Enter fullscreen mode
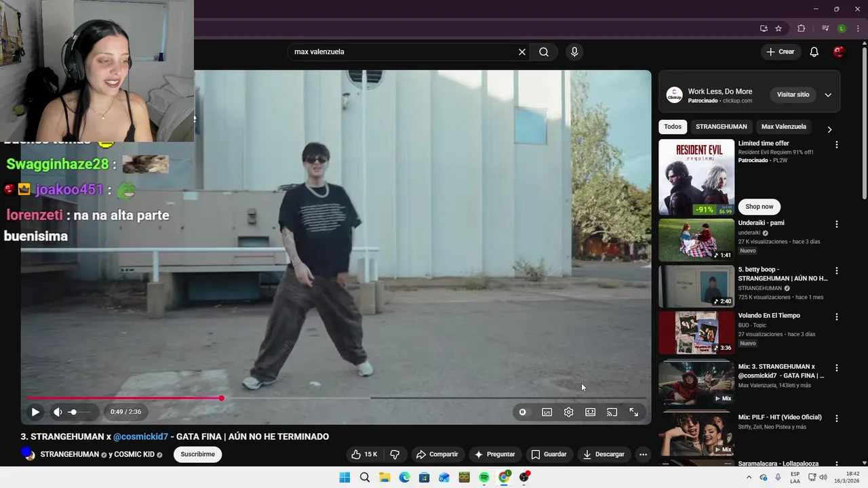868x488 pixels. (633, 412)
